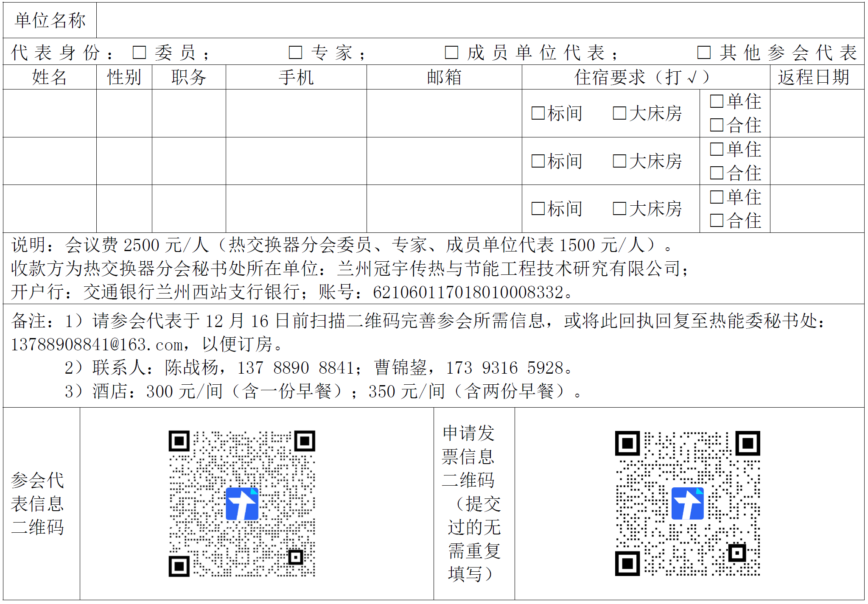The height and width of the screenshot is (604, 868).
Task: Click the line starting 备注：1）请参会代表
Action: tap(418, 321)
